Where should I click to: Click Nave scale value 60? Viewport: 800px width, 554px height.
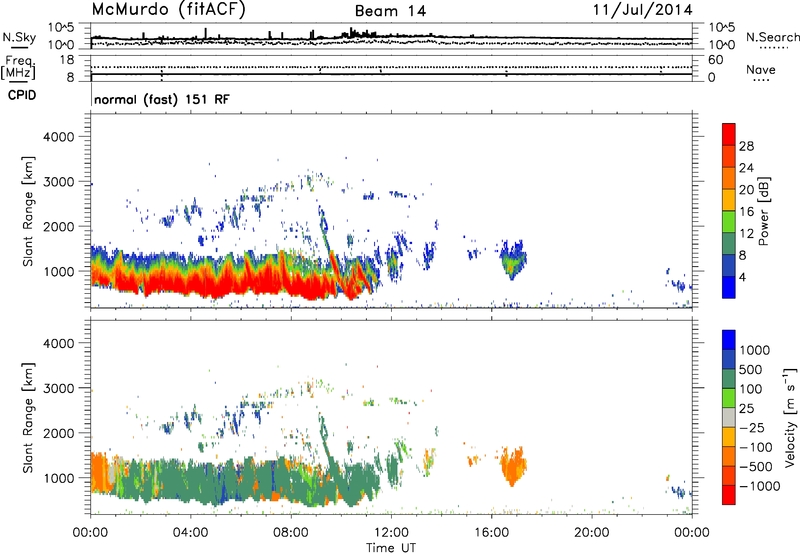pos(715,60)
